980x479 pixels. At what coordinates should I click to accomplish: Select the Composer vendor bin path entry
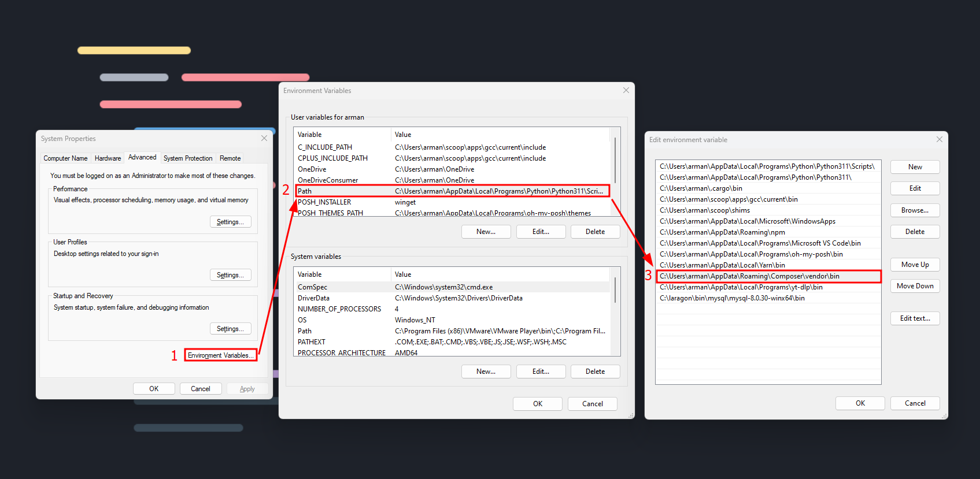[x=749, y=276]
